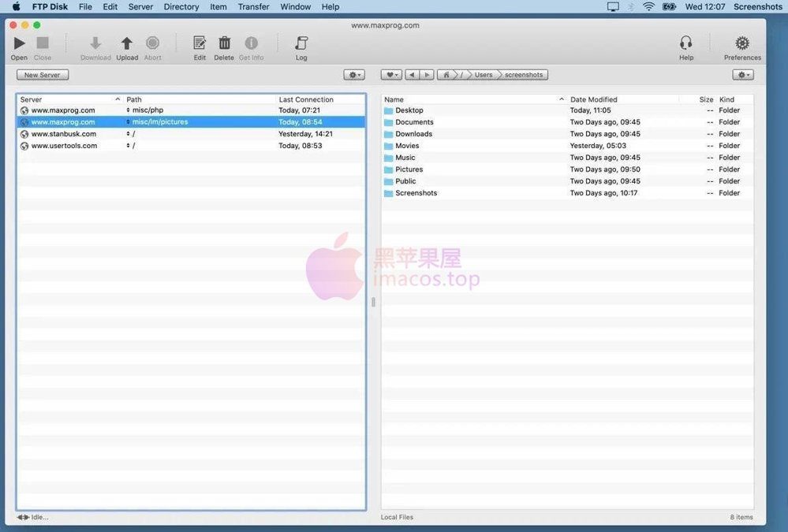Select the www.maxprog.com misc/php server row
Screen dimensions: 788x532
click(191, 110)
